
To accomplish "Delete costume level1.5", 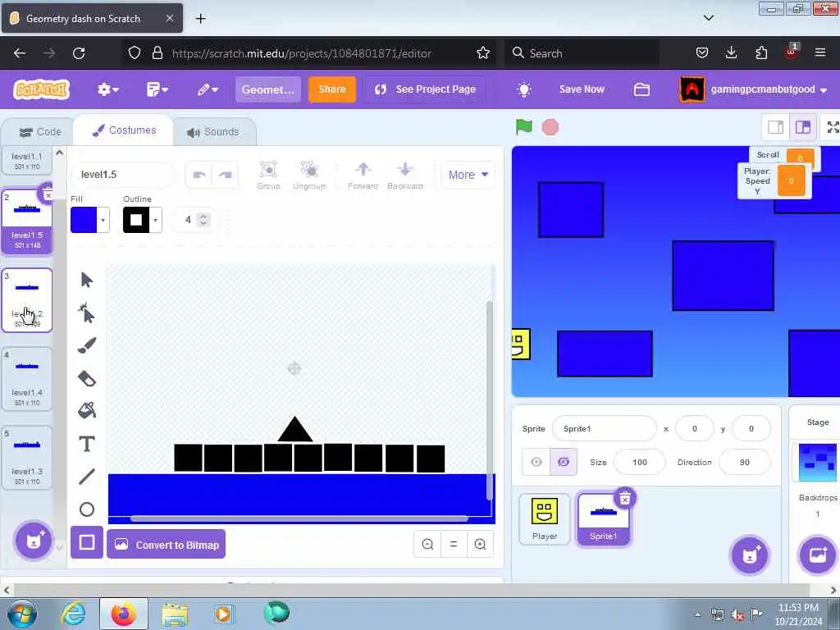I will tap(47, 194).
